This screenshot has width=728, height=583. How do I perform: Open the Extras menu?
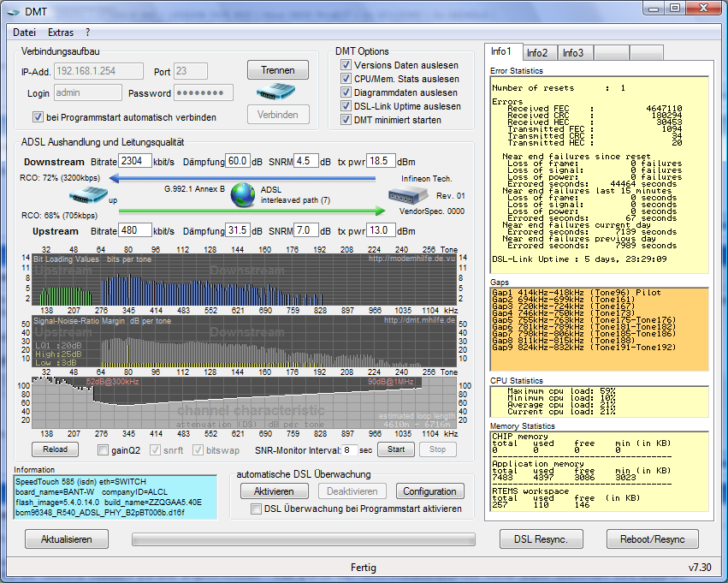point(61,32)
